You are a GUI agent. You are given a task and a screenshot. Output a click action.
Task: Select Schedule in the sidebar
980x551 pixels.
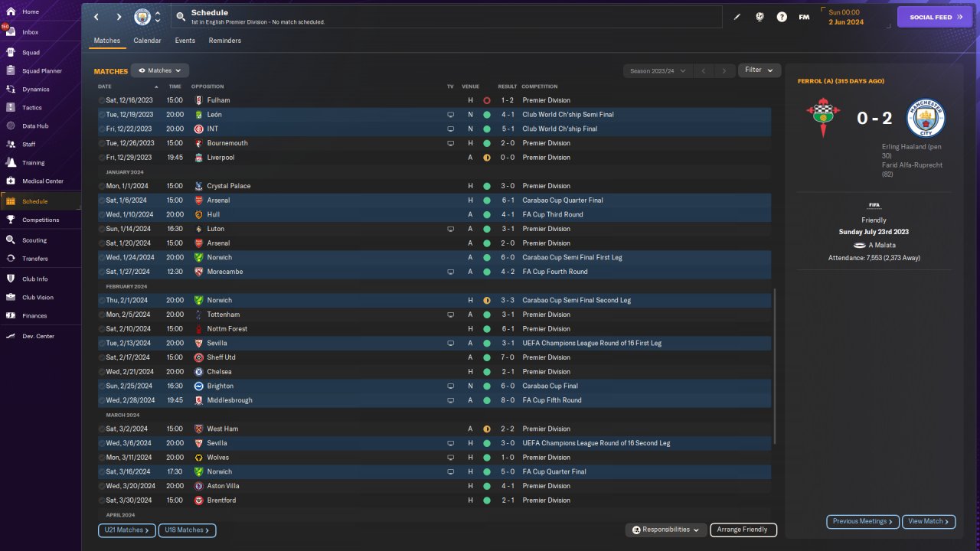[x=41, y=201]
